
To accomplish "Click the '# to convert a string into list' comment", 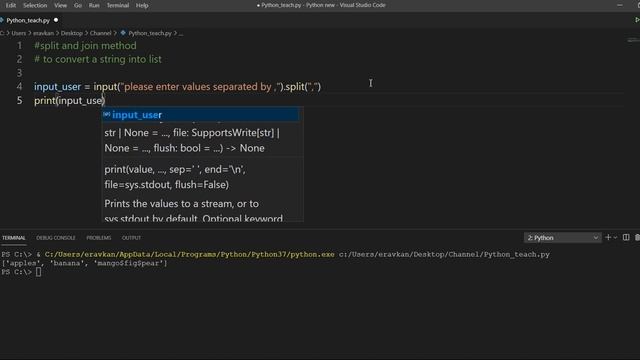I will click(x=98, y=59).
